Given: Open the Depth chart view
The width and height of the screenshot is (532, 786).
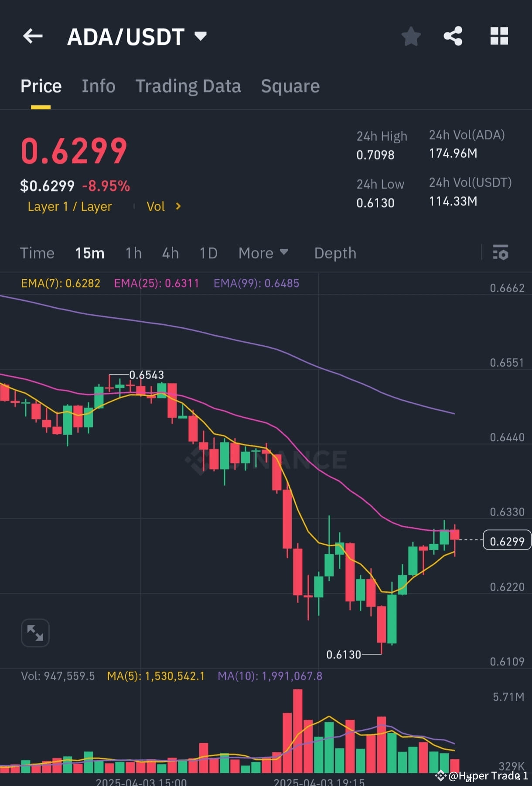Looking at the screenshot, I should tap(334, 253).
